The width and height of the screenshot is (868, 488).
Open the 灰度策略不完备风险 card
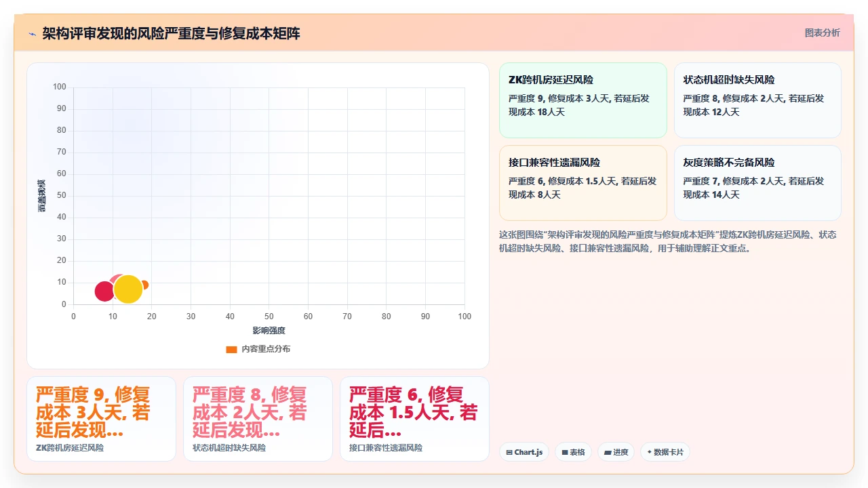[x=757, y=183]
